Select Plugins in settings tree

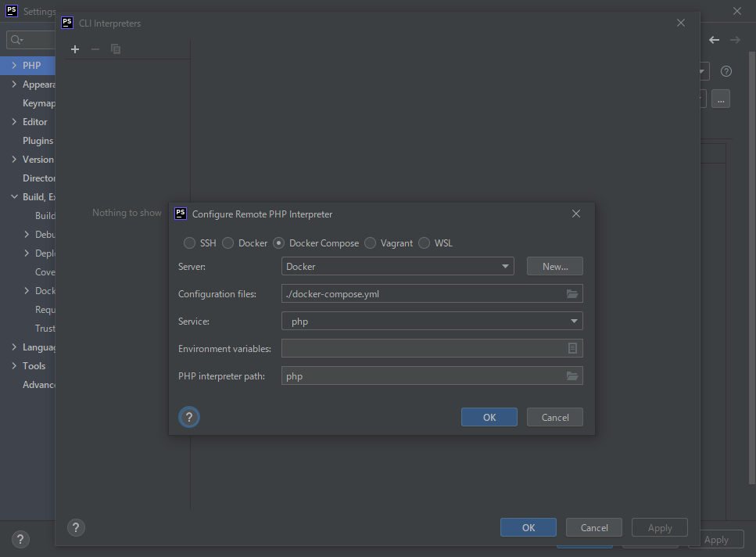(38, 141)
